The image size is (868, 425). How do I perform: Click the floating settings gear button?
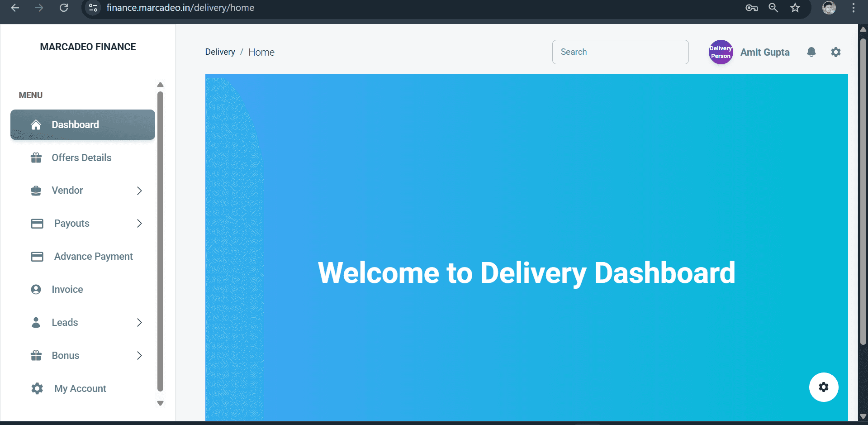point(823,387)
